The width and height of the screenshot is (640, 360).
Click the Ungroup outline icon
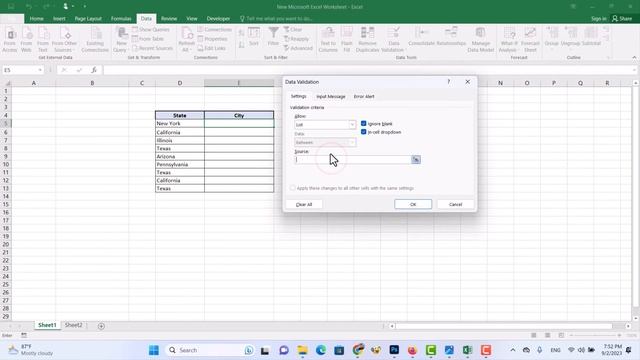[x=571, y=37]
